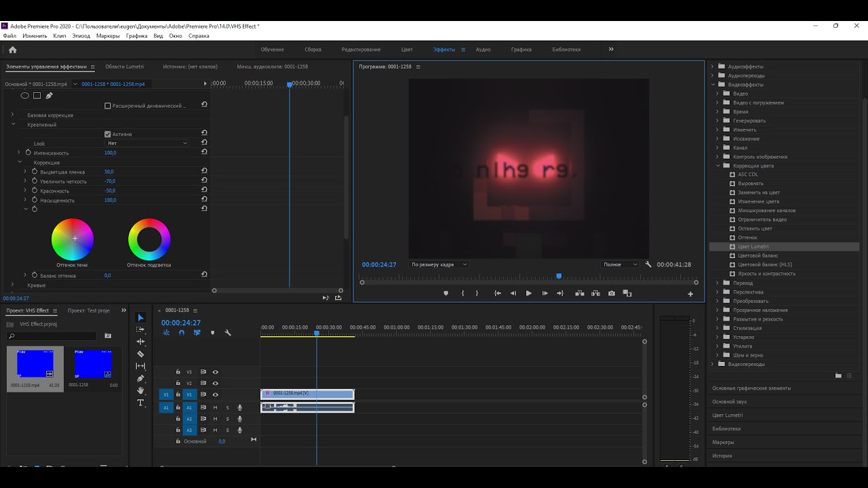The width and height of the screenshot is (868, 488).
Task: Select the Ripple Edit tool
Action: tap(140, 342)
